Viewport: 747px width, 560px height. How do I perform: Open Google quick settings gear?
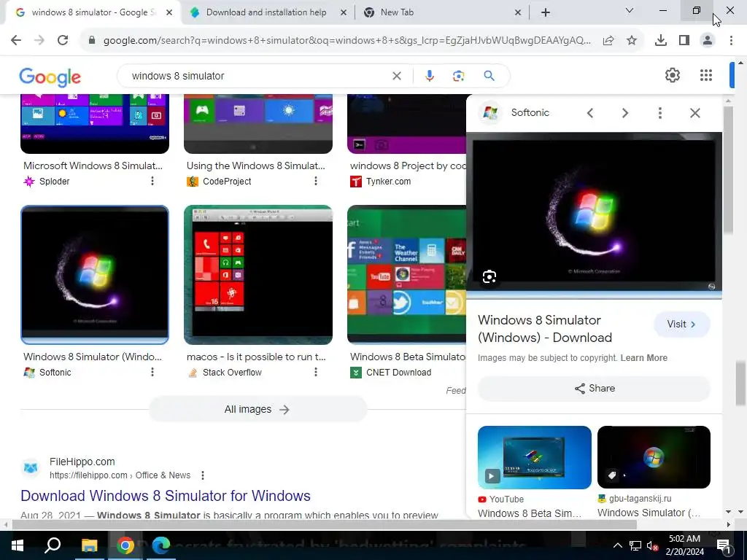tap(672, 75)
